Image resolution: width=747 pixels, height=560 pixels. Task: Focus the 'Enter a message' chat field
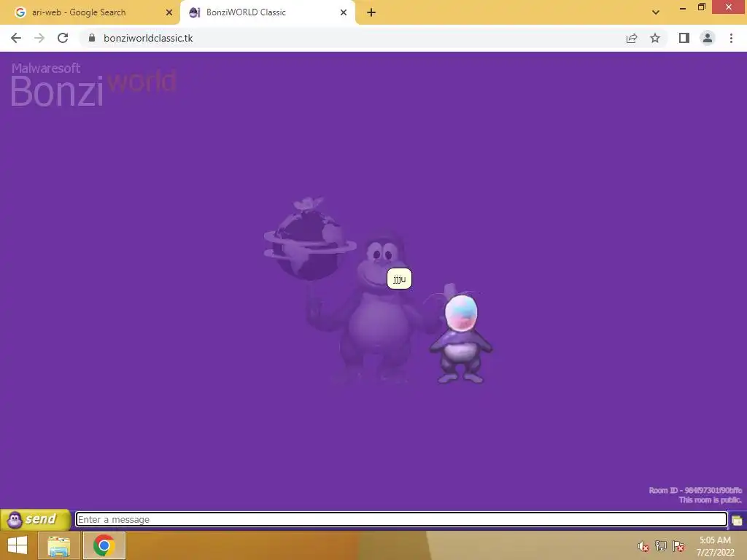click(401, 519)
